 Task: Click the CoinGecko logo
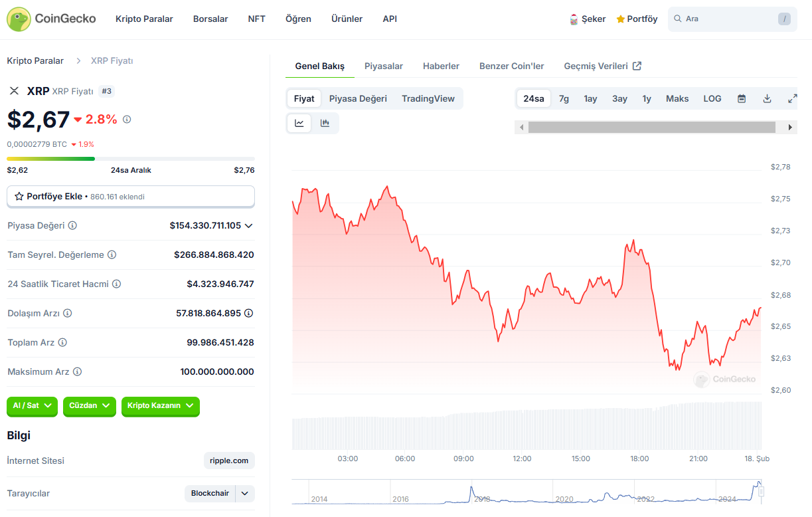coord(51,19)
